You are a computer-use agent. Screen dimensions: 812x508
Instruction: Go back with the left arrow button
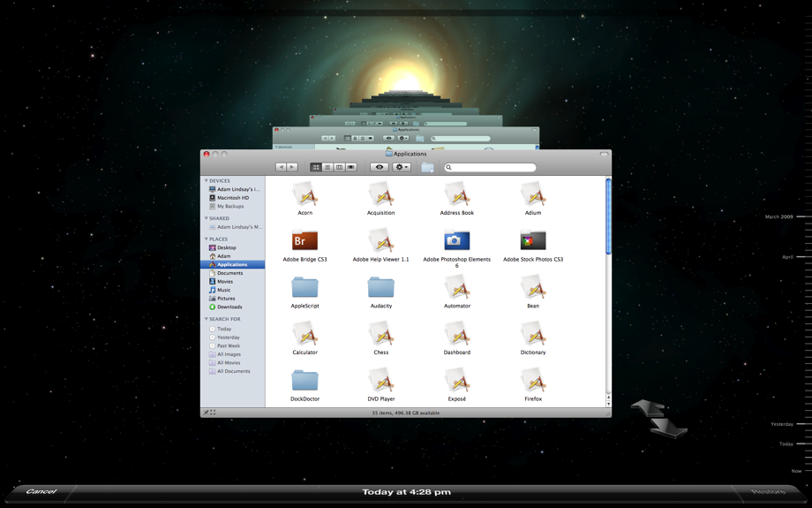[x=281, y=168]
